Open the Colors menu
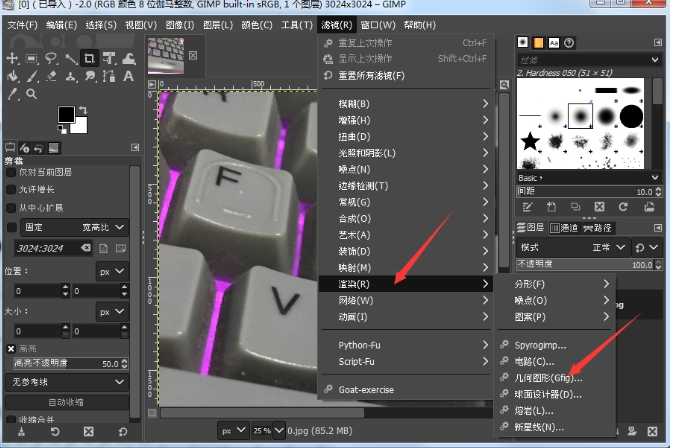Viewport: 675px width, 448px height. click(257, 25)
